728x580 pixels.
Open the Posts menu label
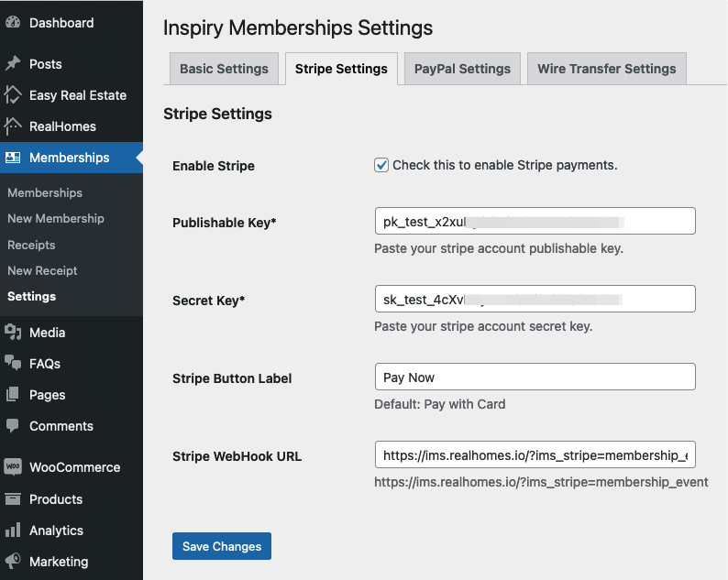[46, 64]
